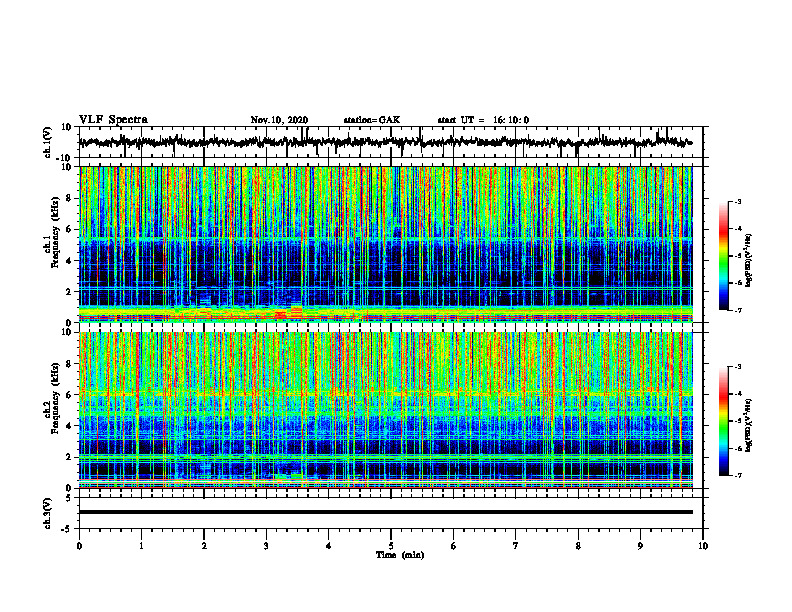
Task: Click the "-3" tick on ch.1 colorbar
Action: click(x=738, y=202)
